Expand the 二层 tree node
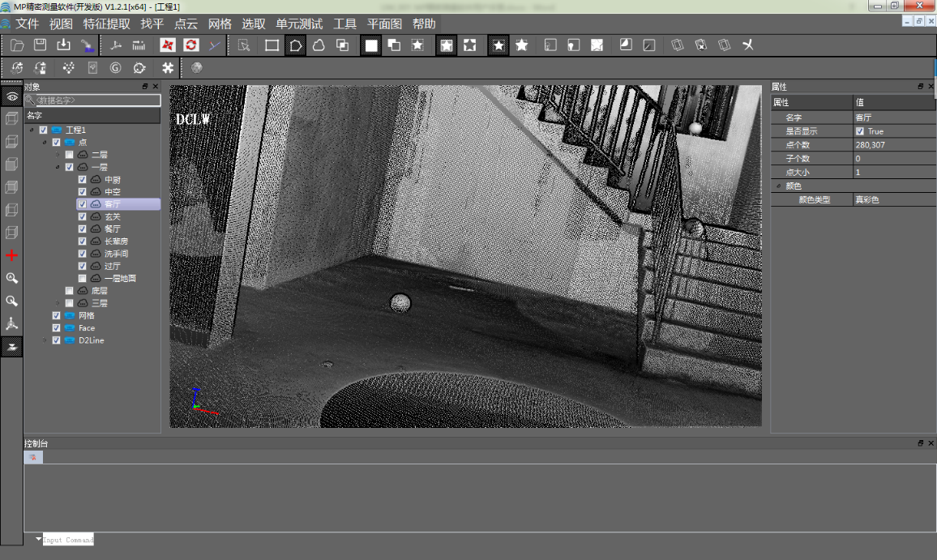 pos(58,155)
